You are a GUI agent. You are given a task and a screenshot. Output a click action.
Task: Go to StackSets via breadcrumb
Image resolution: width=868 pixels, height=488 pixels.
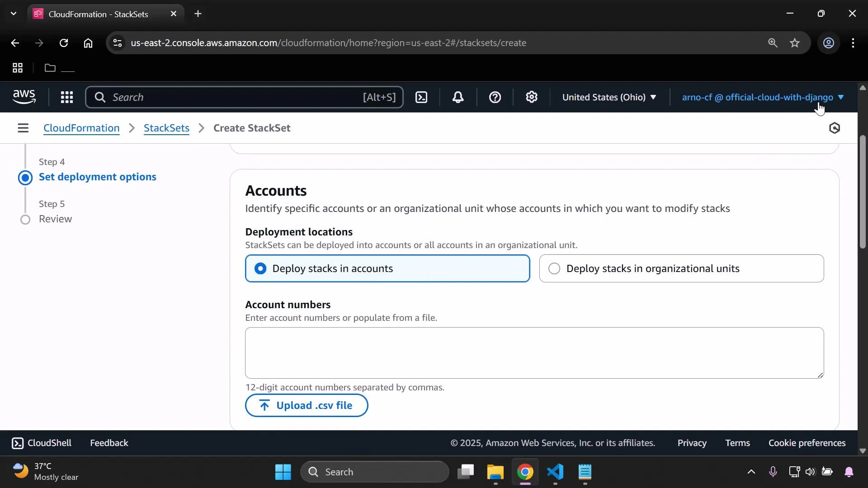point(166,128)
